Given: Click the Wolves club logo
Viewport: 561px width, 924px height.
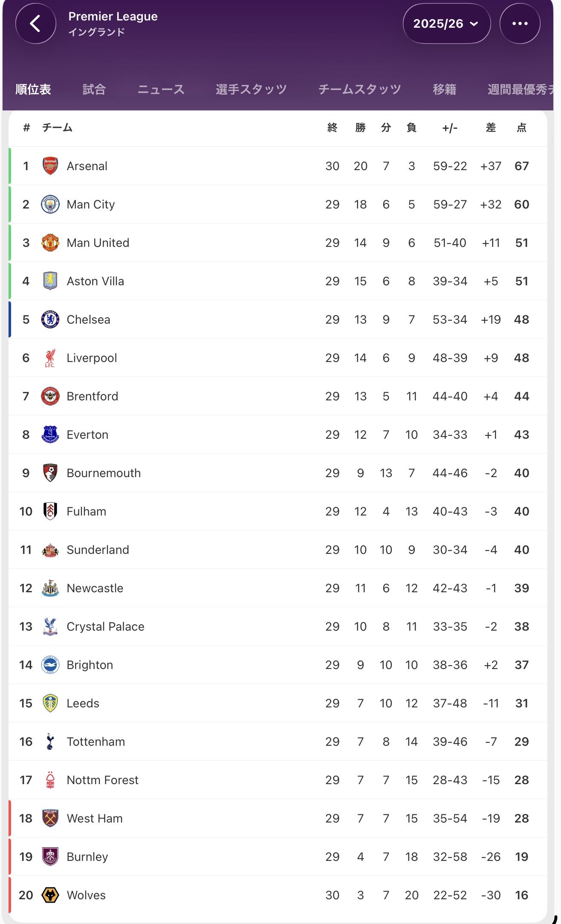Looking at the screenshot, I should click(50, 895).
